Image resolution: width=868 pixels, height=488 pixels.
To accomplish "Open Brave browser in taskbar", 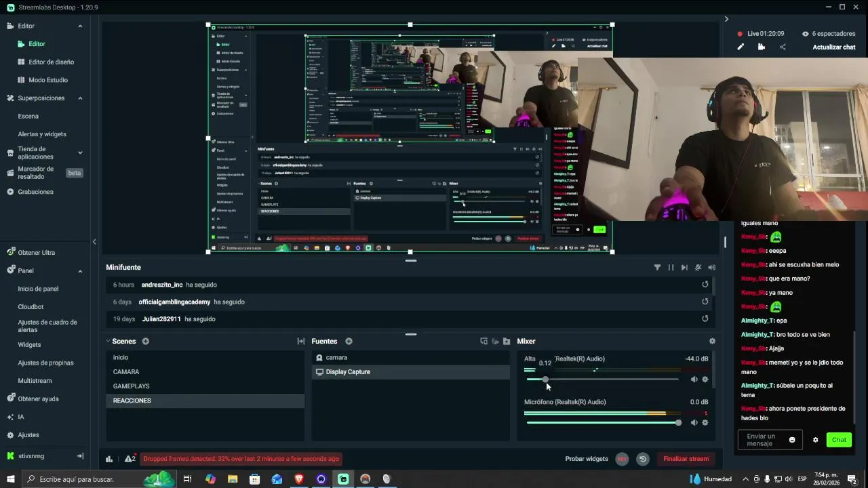I will pos(299,479).
